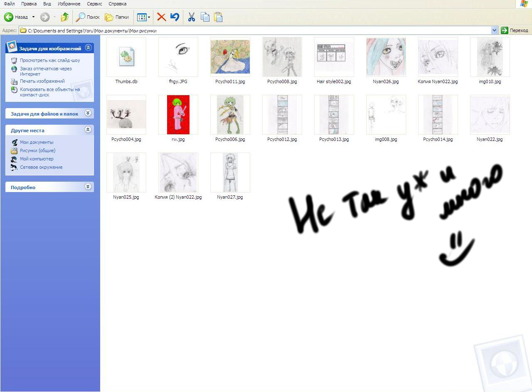The height and width of the screenshot is (392, 532).
Task: Click the order prints online icon
Action: 14,69
